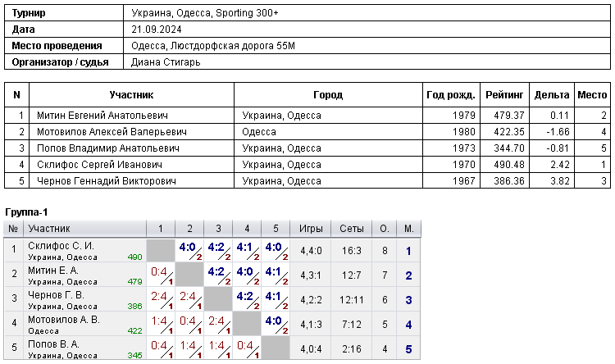Click organizer name Диана Стигарь
Viewport: 615px width, 364px height.
click(166, 62)
